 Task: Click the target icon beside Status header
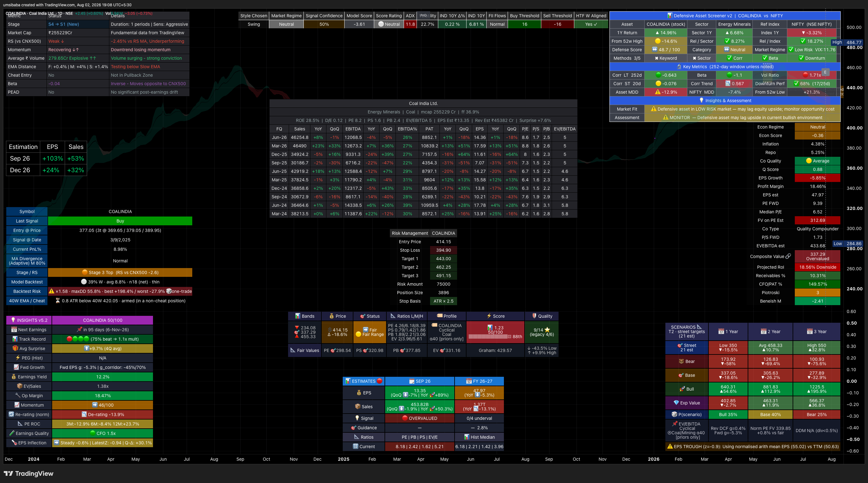click(x=363, y=316)
